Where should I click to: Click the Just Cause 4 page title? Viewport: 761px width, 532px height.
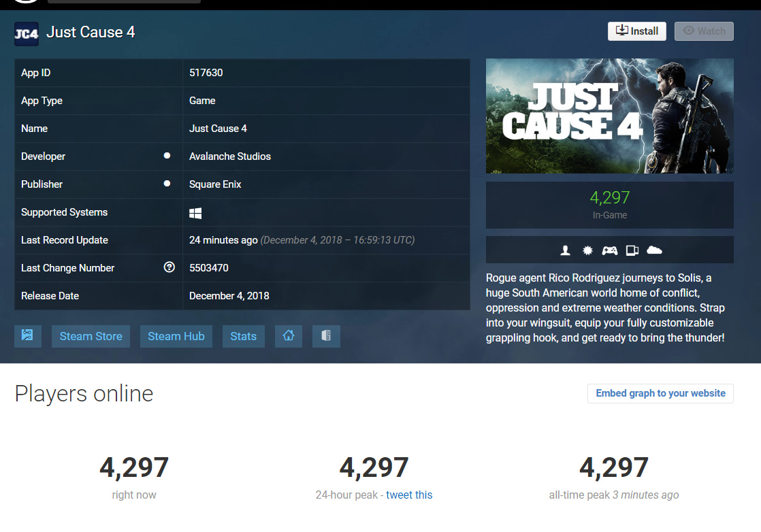pyautogui.click(x=91, y=32)
